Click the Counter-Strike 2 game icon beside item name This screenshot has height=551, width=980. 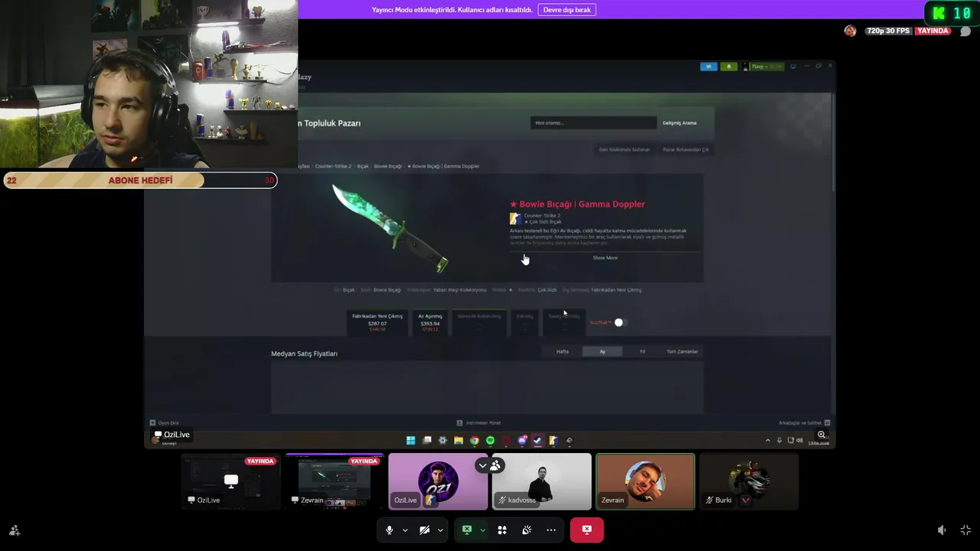point(516,219)
